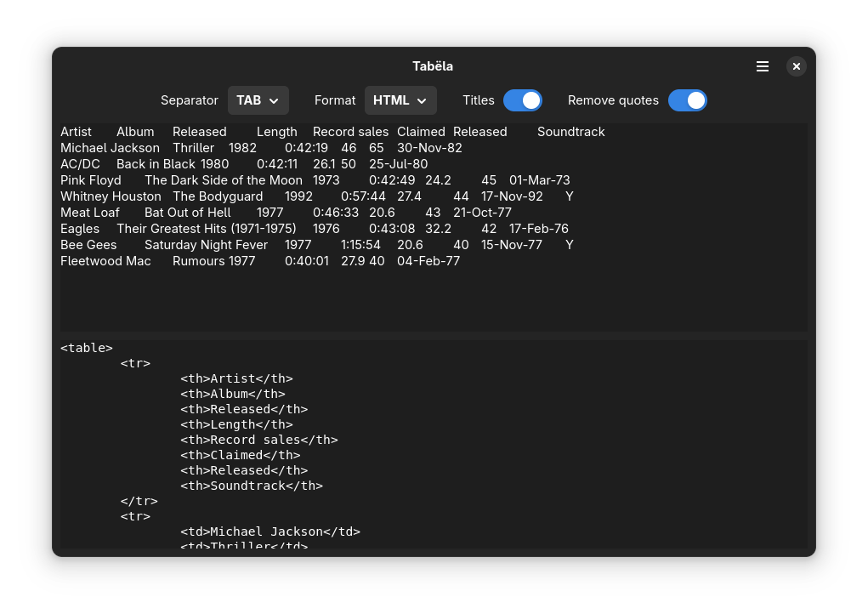Viewport: 868px width, 614px height.
Task: Click the </tr> closing tag line
Action: [x=139, y=501]
